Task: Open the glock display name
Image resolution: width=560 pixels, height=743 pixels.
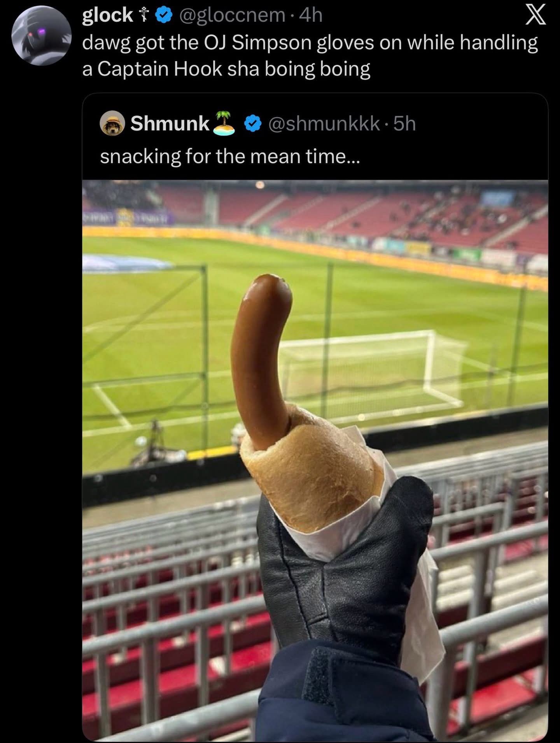Action: (x=107, y=16)
